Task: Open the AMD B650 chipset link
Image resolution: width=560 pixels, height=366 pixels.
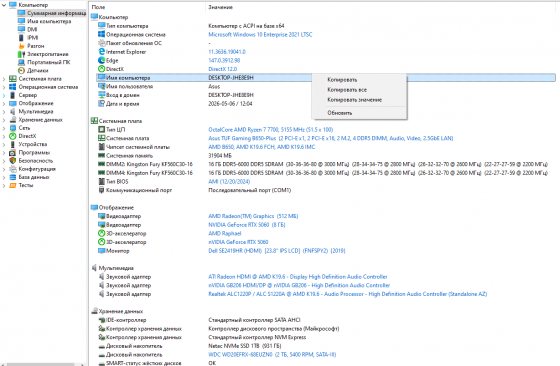Action: 261,147
